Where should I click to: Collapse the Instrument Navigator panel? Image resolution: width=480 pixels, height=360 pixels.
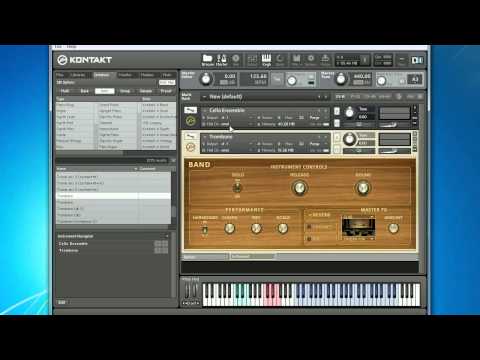[166, 236]
